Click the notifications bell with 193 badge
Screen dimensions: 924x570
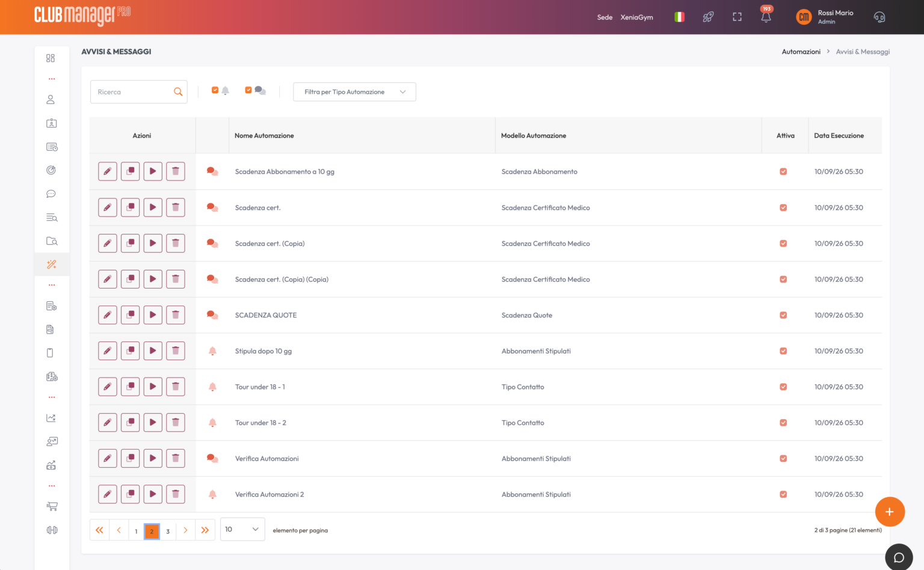point(766,17)
